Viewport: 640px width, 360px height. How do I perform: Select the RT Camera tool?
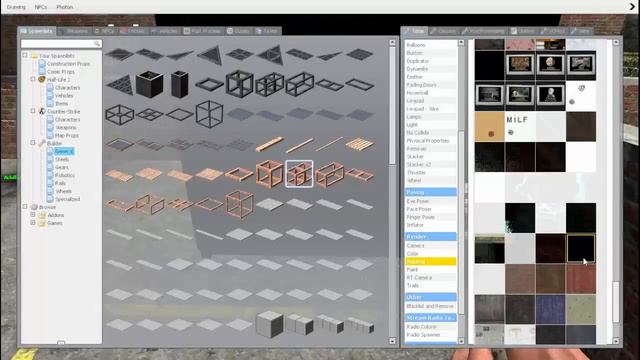[x=431, y=278]
